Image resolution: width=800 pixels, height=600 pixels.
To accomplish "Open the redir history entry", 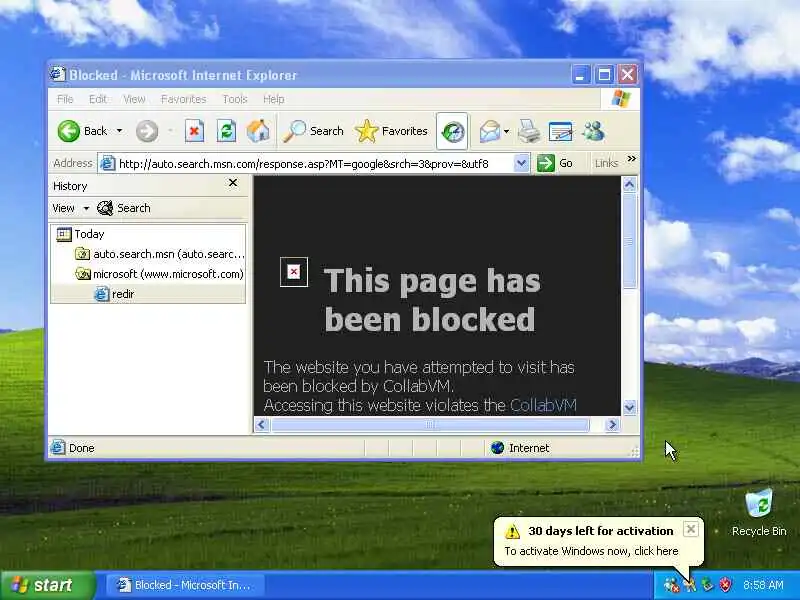I will click(x=115, y=294).
